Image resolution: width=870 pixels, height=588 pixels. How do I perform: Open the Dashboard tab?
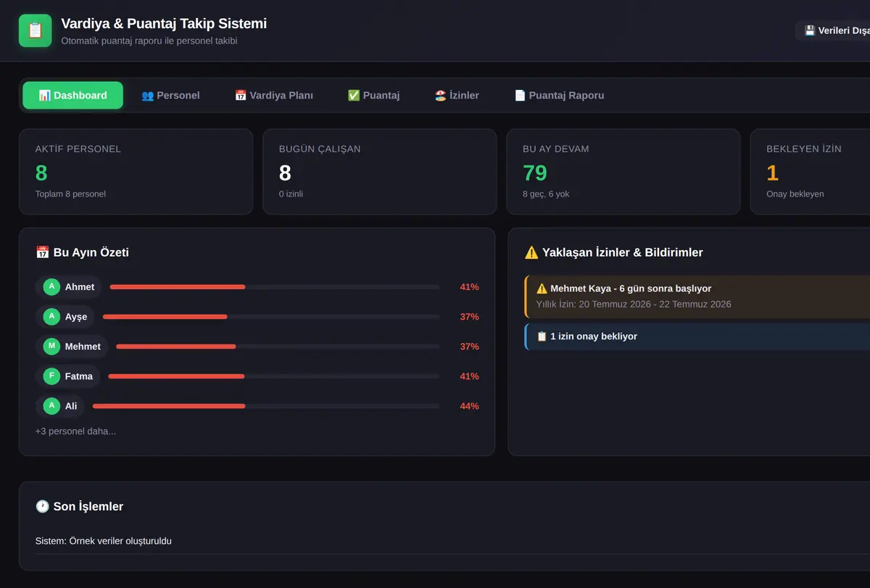[x=73, y=96]
